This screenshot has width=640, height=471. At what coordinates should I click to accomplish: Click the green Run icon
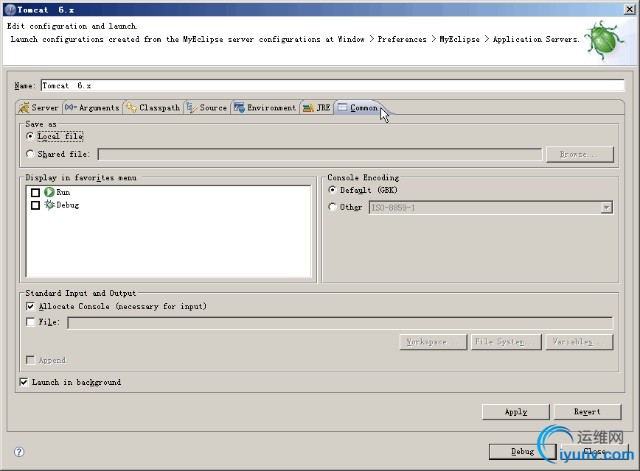coord(49,192)
